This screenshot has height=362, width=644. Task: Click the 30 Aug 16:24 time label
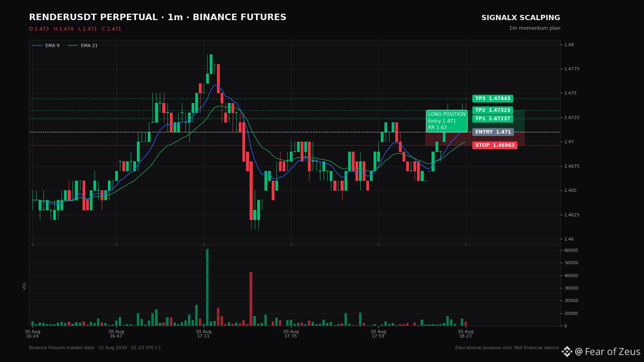pyautogui.click(x=33, y=334)
